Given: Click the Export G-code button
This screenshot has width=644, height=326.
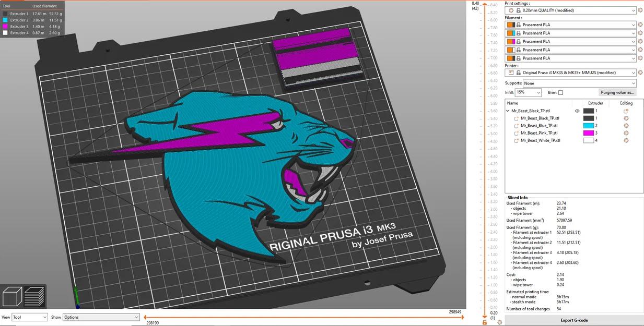Looking at the screenshot, I should point(574,320).
